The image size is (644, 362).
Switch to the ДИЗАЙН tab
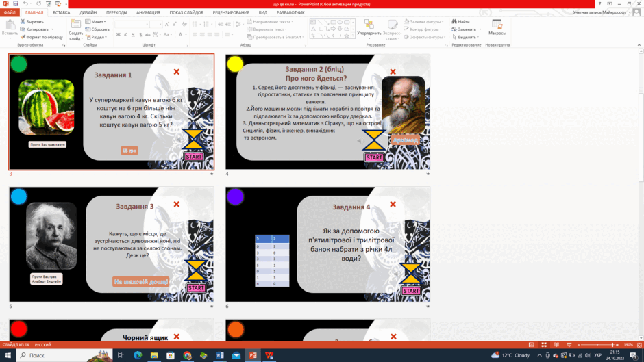pos(88,13)
